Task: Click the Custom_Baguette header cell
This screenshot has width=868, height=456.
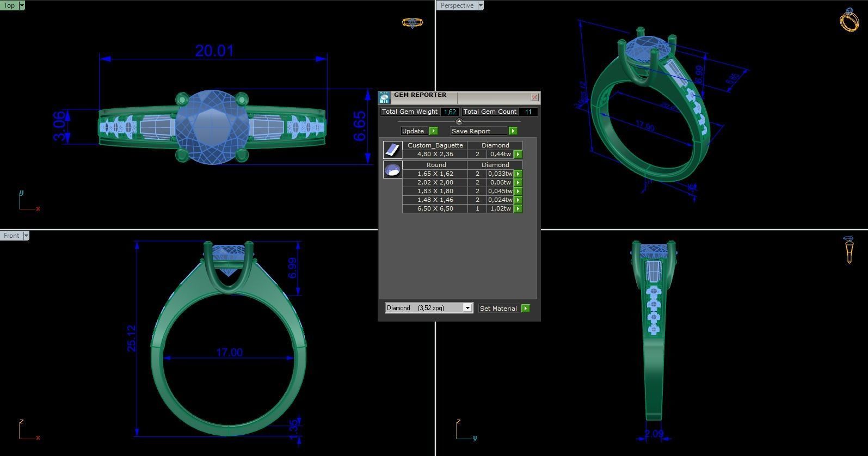Action: click(x=435, y=145)
